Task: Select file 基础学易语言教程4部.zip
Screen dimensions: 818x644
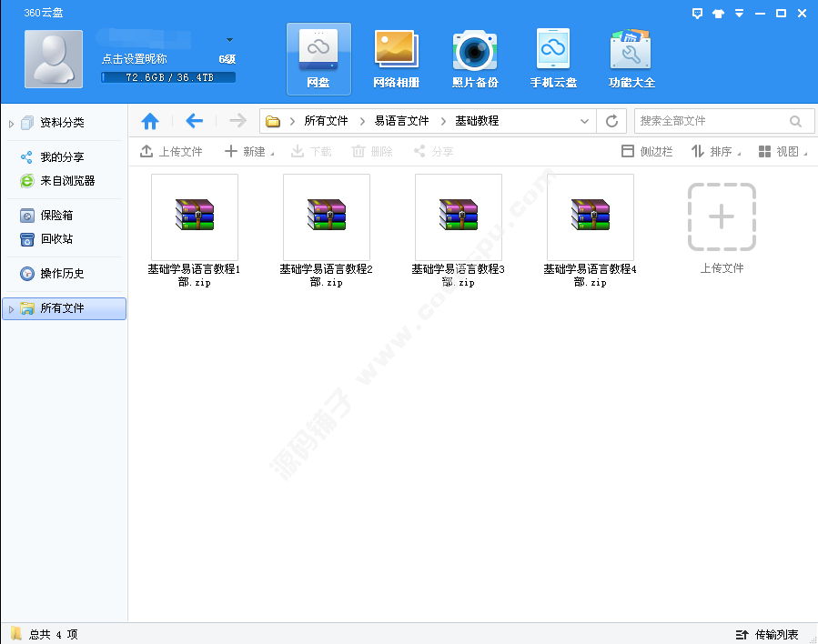Action: pyautogui.click(x=590, y=231)
